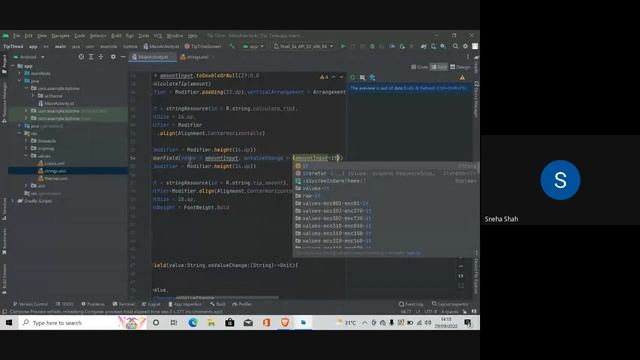The width and height of the screenshot is (640, 360).
Task: Choose values-mcc001-mnc01 completion suggestion
Action: click(x=386, y=203)
